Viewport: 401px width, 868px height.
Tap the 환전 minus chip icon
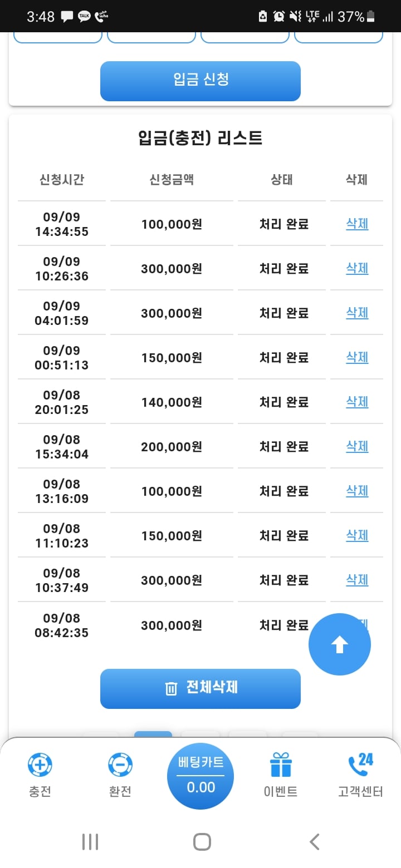pyautogui.click(x=120, y=765)
